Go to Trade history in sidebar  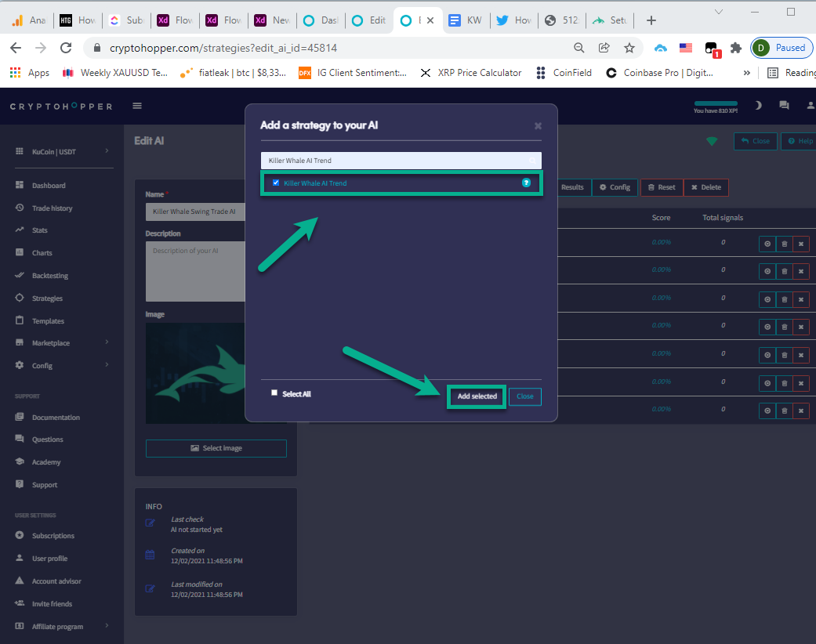tap(52, 208)
